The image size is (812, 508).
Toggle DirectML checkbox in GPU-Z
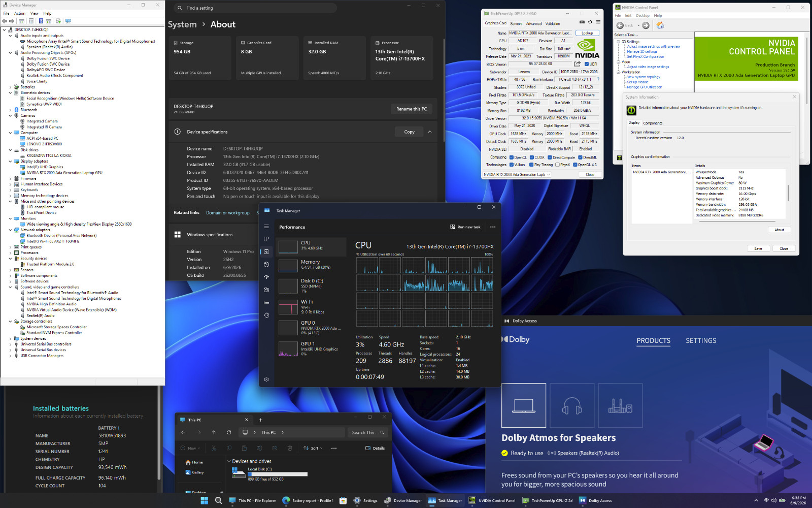point(580,157)
